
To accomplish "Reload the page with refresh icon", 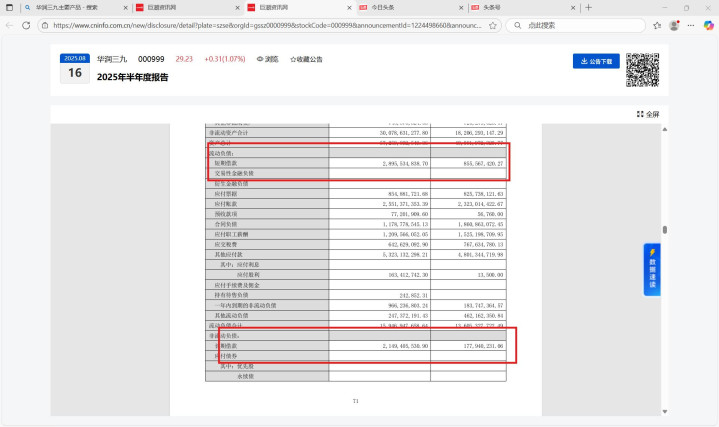I will click(x=26, y=26).
